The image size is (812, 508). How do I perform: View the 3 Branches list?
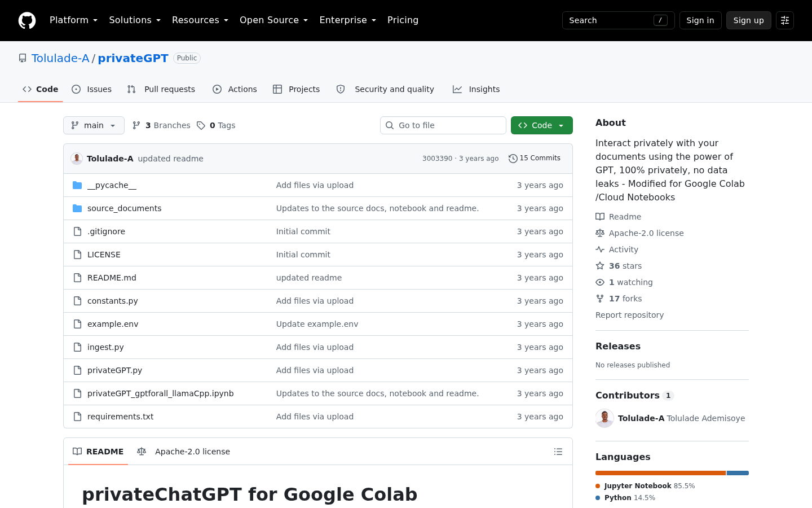tap(161, 125)
